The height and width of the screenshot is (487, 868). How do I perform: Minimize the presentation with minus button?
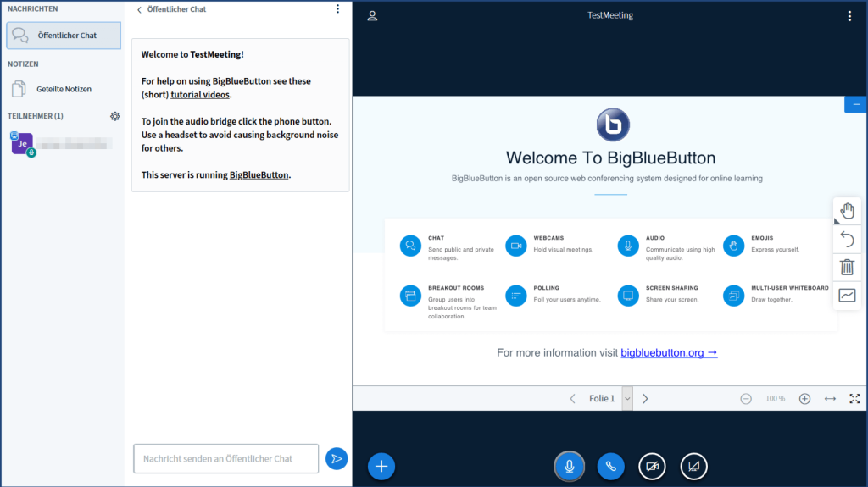click(856, 104)
